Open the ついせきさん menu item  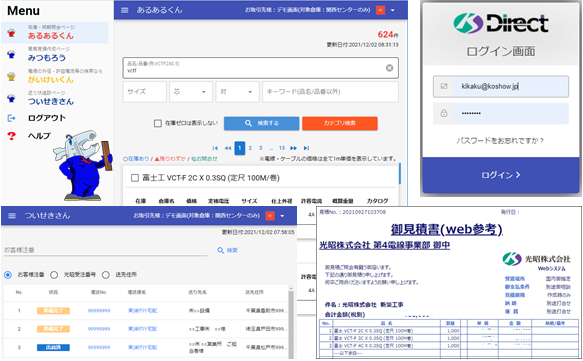(x=55, y=98)
